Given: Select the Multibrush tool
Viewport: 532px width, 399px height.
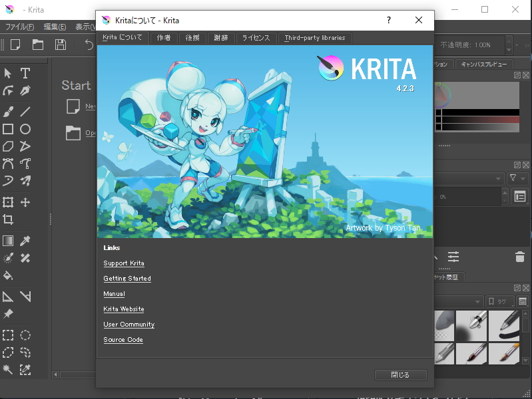Looking at the screenshot, I should coord(25,181).
